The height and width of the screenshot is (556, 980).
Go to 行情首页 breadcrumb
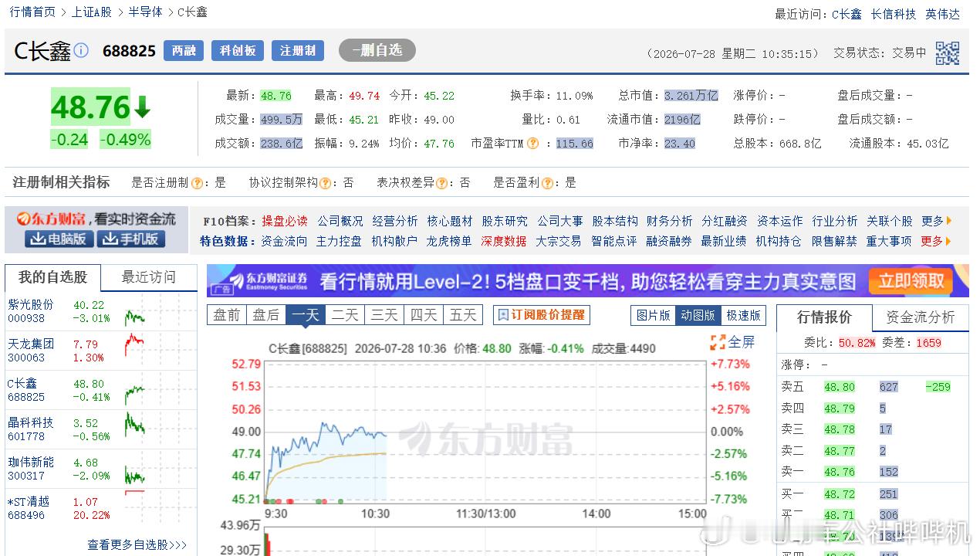pos(32,12)
